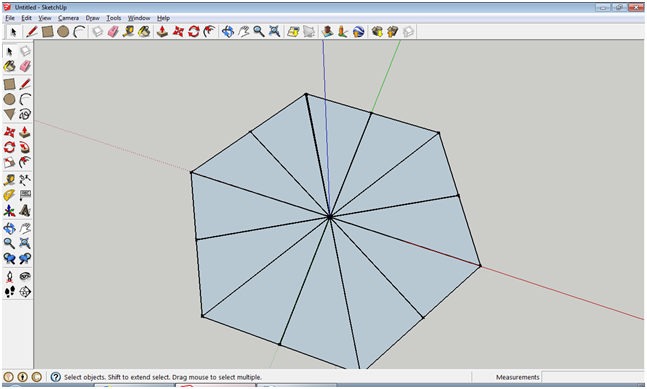Viewport: 647px width, 389px height.
Task: Pick the Circle tool in top toolbar
Action: tap(63, 31)
